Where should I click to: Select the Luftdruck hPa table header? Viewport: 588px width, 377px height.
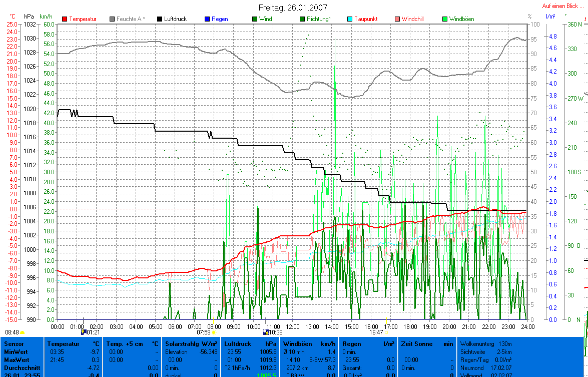(250, 344)
